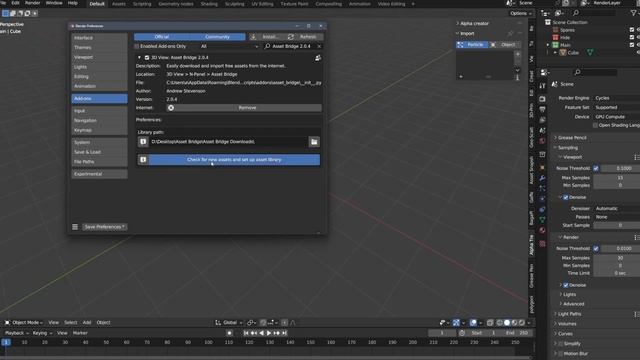Open the Preferences hamburger menu icon

[75, 227]
